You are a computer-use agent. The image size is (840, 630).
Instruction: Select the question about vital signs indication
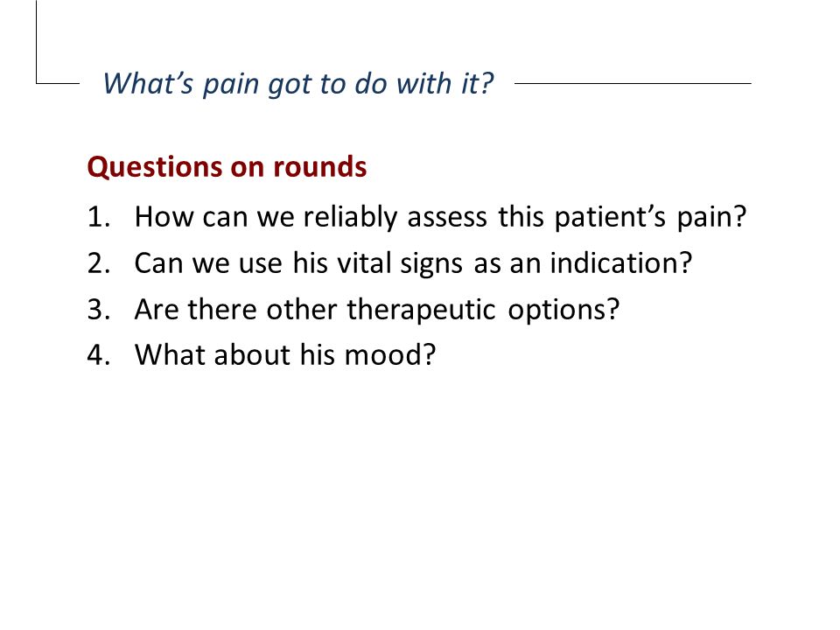click(413, 263)
